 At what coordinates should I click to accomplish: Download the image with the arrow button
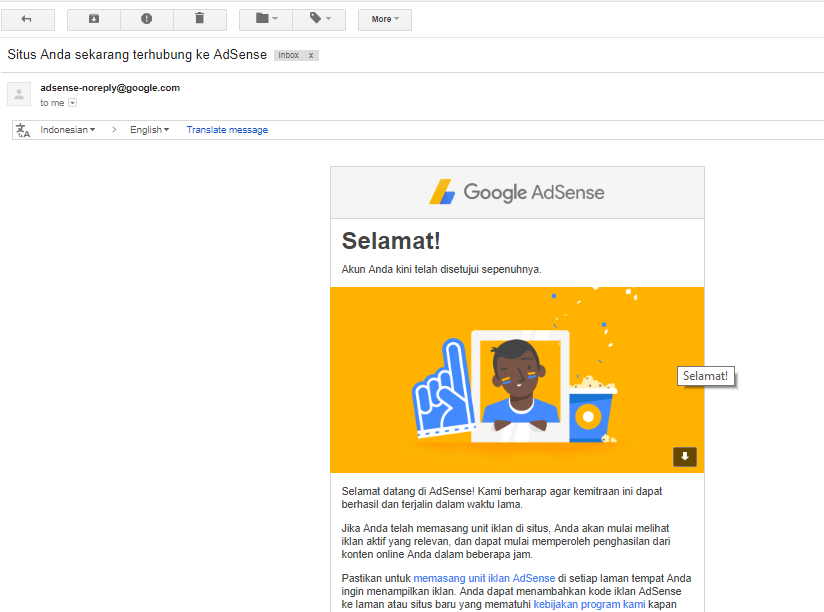pyautogui.click(x=685, y=457)
